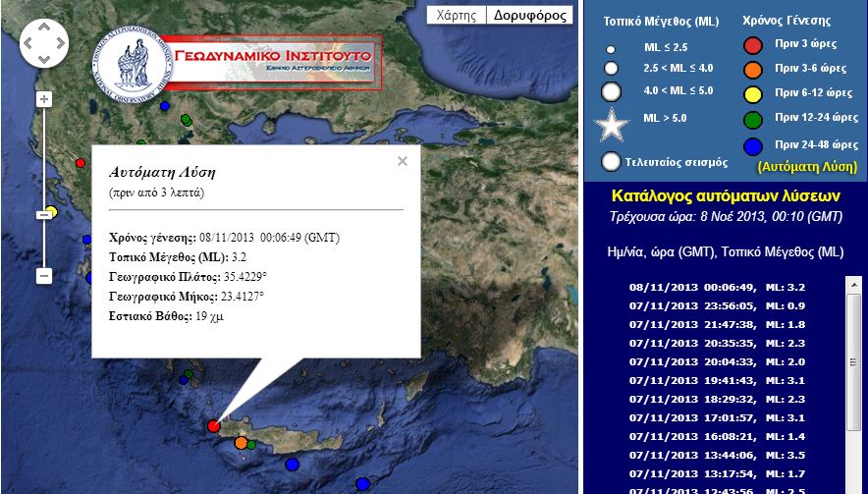Select the 07/11/2013 19:41:43 ML 3.1 entry

coord(717,380)
